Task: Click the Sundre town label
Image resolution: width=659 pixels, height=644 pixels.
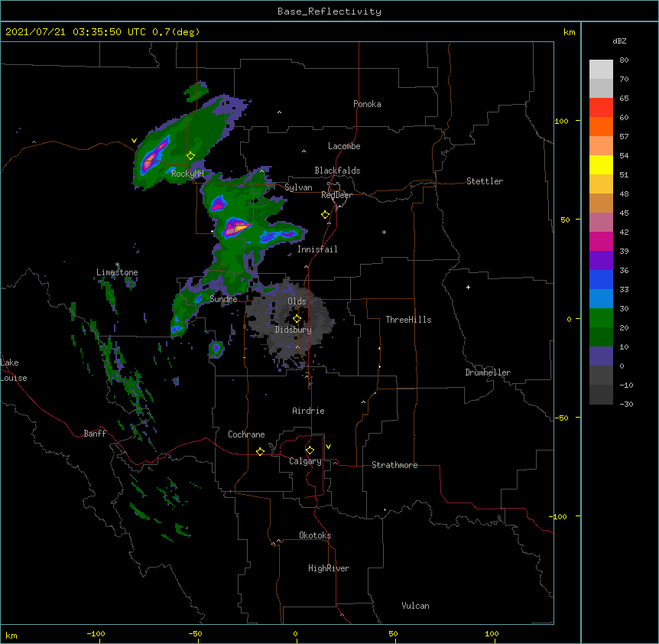Action: pyautogui.click(x=223, y=299)
